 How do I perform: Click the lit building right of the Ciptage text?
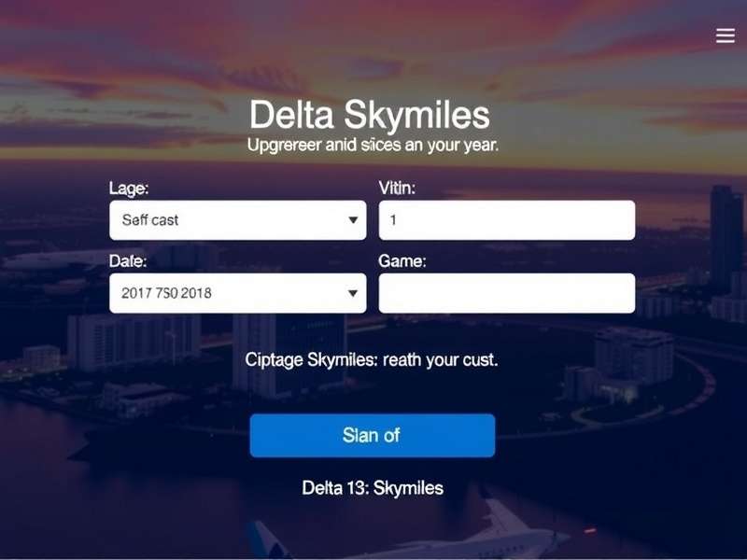click(634, 357)
